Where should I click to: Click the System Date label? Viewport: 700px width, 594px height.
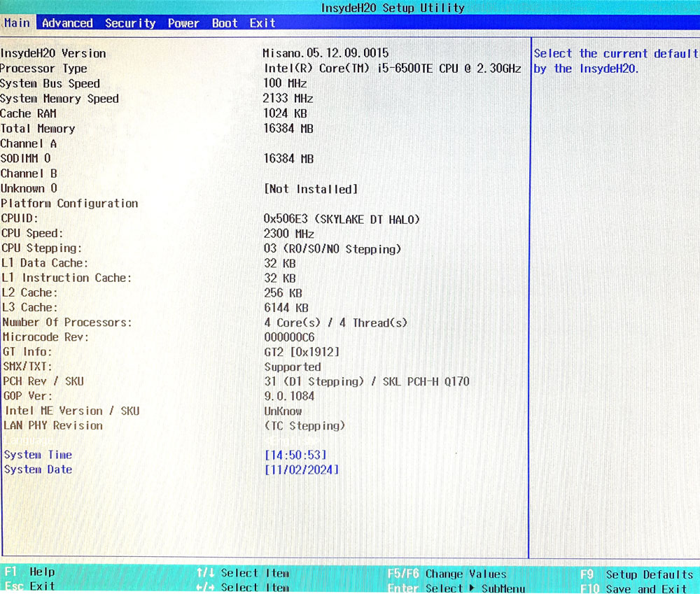[x=38, y=469]
